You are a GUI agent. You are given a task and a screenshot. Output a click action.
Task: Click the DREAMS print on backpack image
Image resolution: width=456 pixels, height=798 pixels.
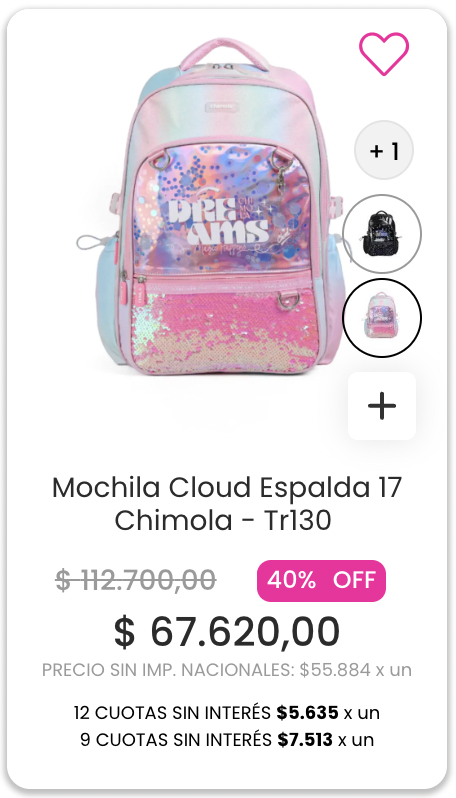219,223
